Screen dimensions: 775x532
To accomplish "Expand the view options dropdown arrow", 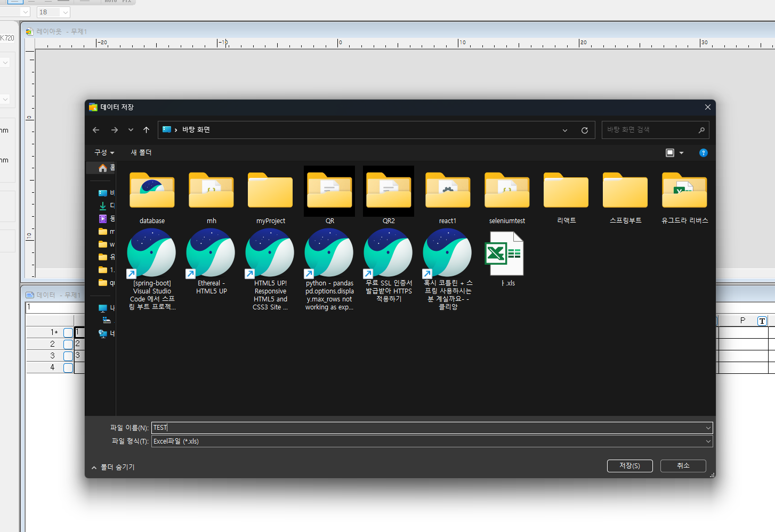I will tap(681, 153).
